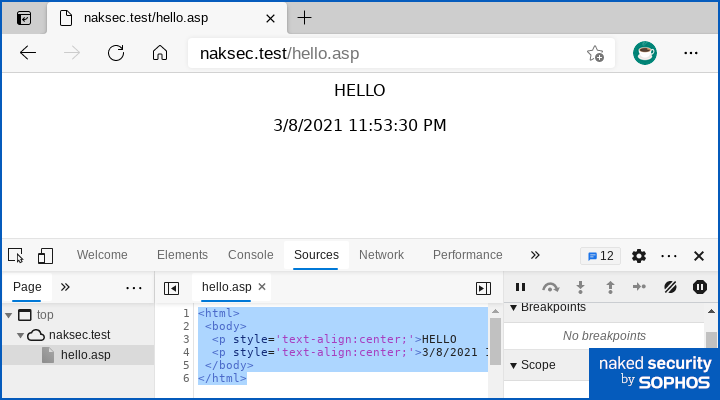Pause script execution
The width and height of the screenshot is (720, 400).
coord(520,287)
